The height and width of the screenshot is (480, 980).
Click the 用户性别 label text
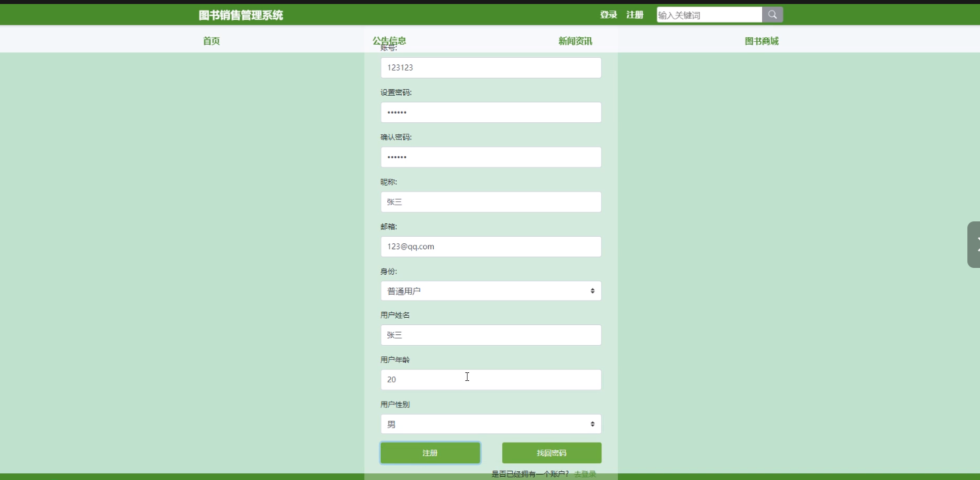395,404
